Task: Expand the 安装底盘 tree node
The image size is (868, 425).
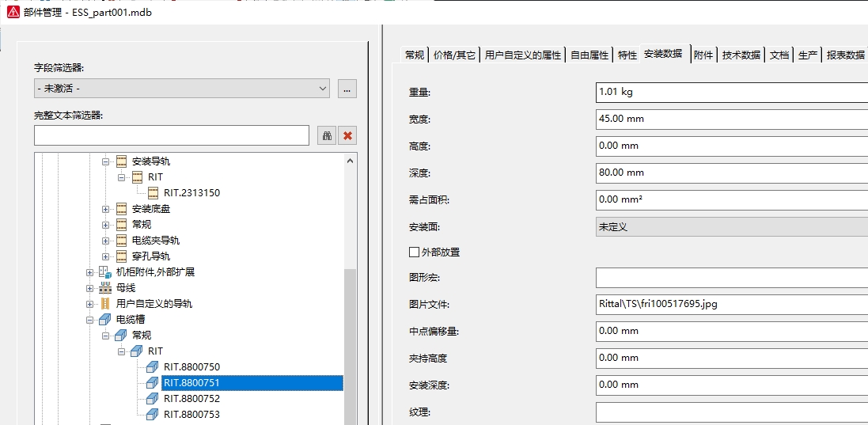Action: 105,209
